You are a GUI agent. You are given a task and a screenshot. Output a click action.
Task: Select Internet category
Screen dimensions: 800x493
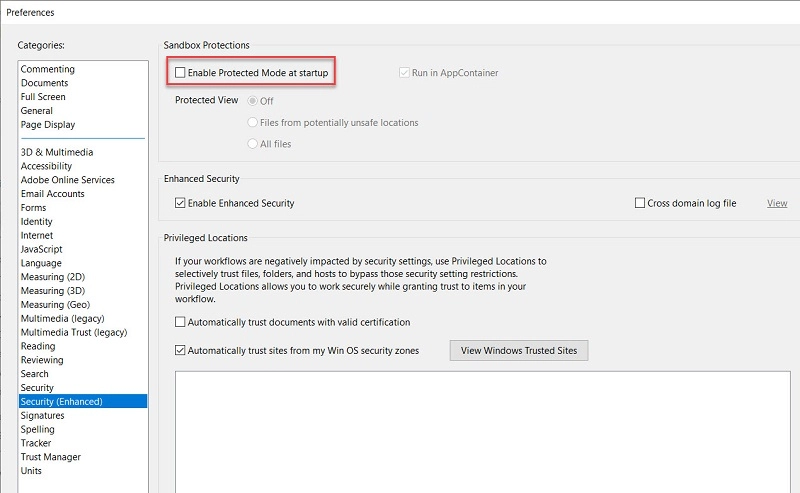tap(37, 235)
